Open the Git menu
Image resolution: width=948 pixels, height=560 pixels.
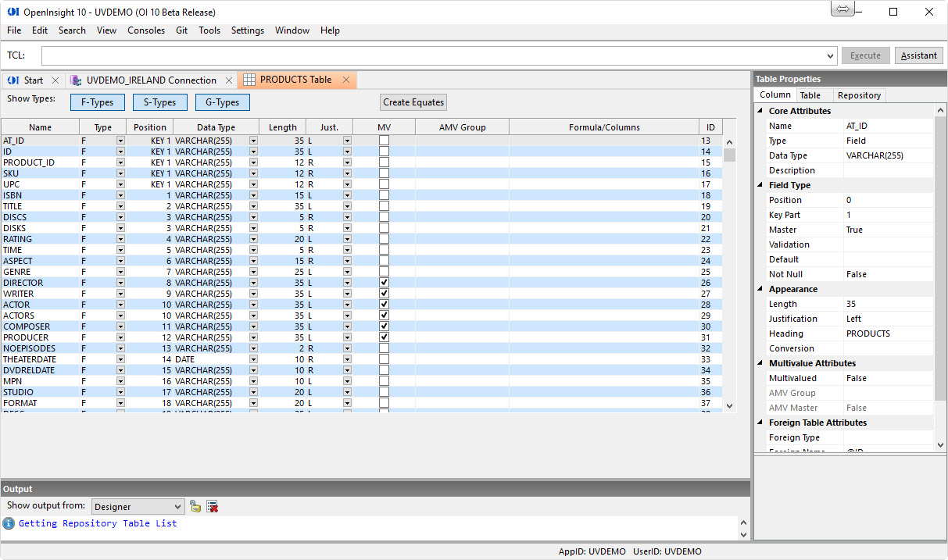[181, 30]
